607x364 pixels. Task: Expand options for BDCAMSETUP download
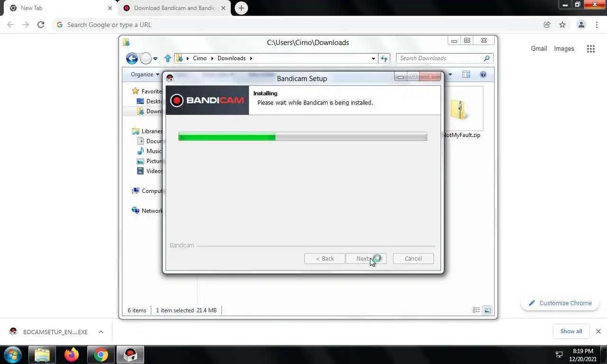click(101, 332)
